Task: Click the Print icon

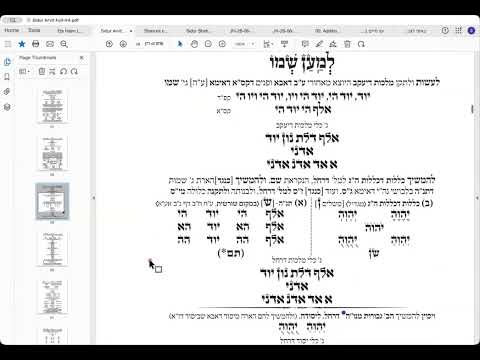Action: 36,44
